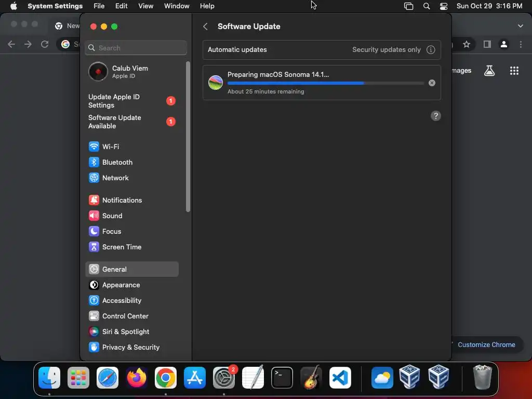This screenshot has height=399, width=532.
Task: Launch Firefox from the Dock
Action: tap(137, 378)
